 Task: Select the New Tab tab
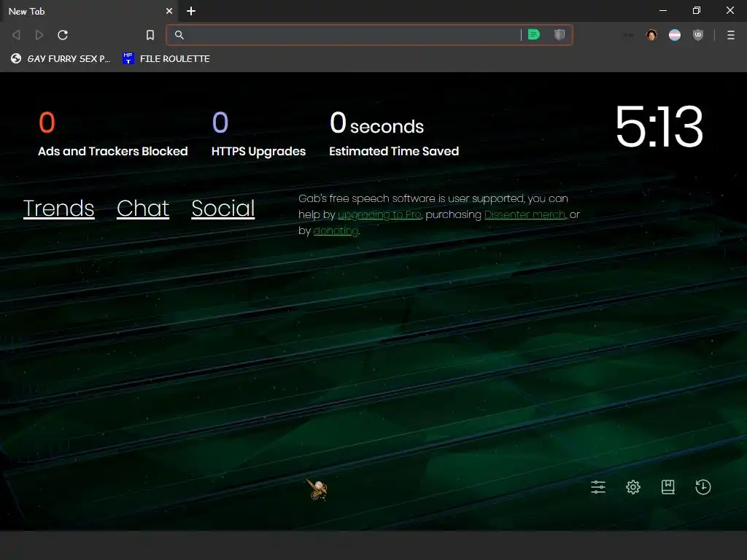pos(88,11)
